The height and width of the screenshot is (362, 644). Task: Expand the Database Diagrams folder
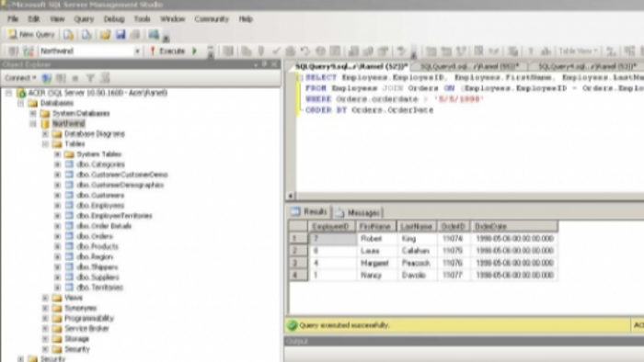click(45, 134)
